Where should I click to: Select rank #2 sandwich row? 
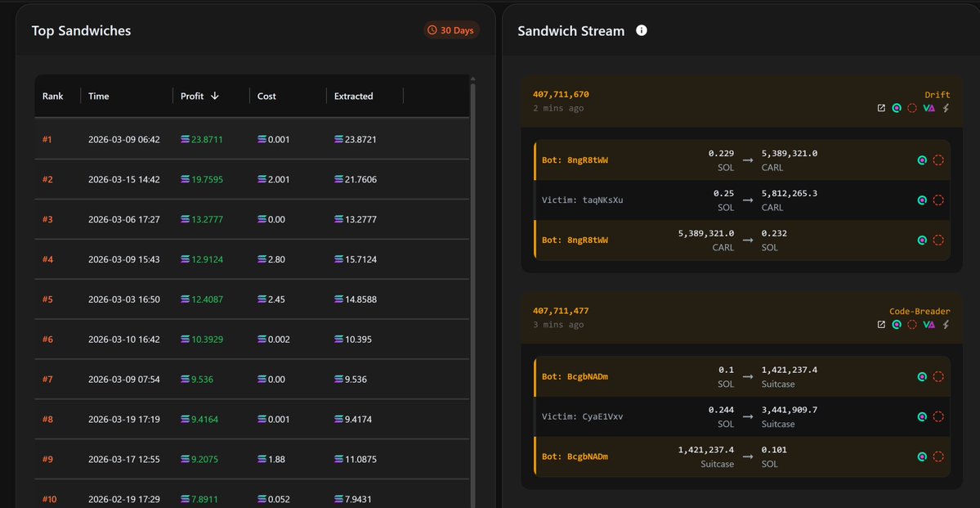coord(252,179)
